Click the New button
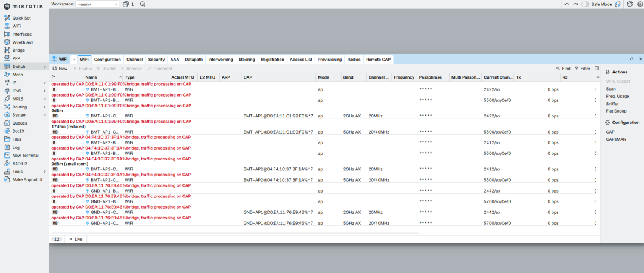The width and height of the screenshot is (644, 273). pos(60,69)
